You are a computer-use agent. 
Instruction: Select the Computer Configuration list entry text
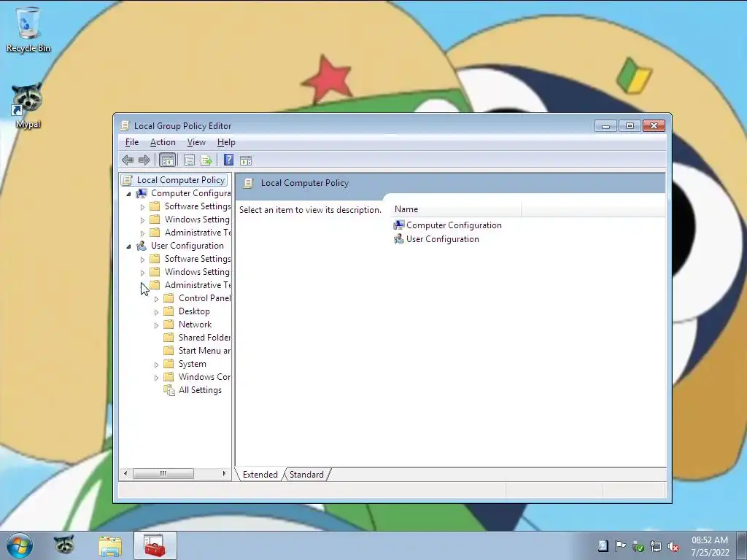[454, 225]
